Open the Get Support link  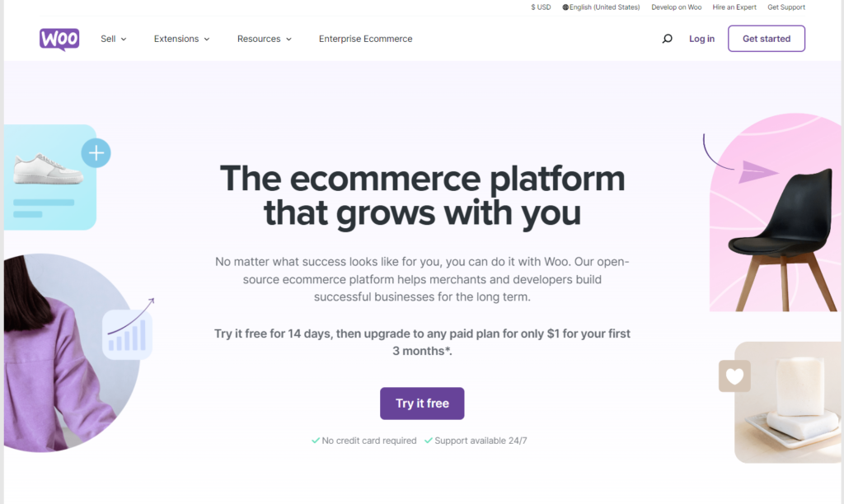(x=786, y=7)
